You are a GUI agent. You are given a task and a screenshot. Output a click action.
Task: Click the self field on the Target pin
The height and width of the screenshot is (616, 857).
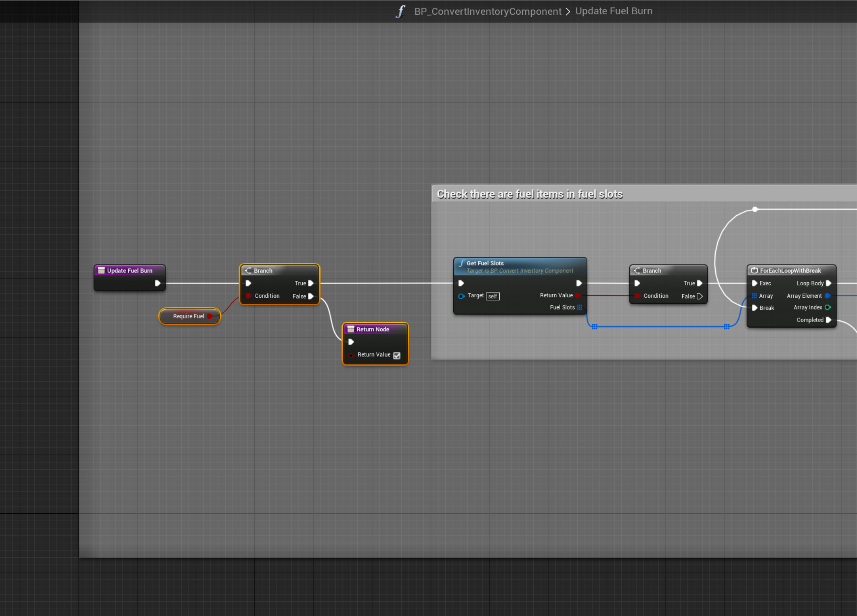pyautogui.click(x=493, y=296)
